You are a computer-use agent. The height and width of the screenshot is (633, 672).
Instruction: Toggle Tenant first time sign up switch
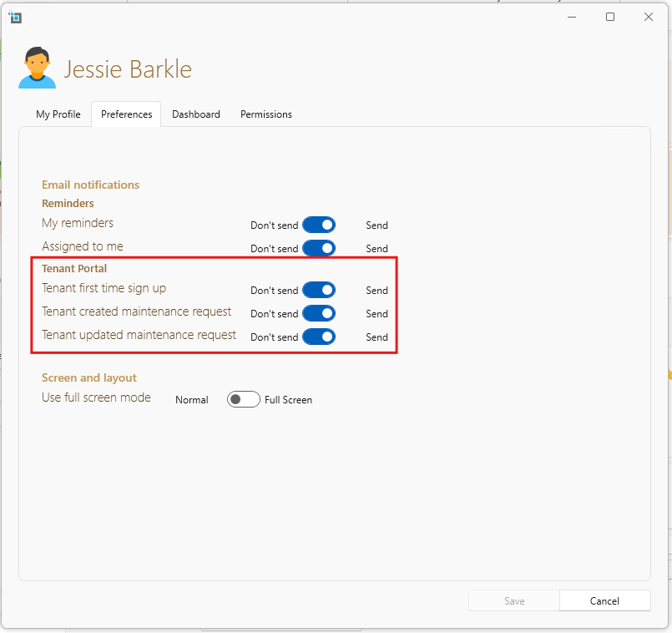(x=319, y=291)
